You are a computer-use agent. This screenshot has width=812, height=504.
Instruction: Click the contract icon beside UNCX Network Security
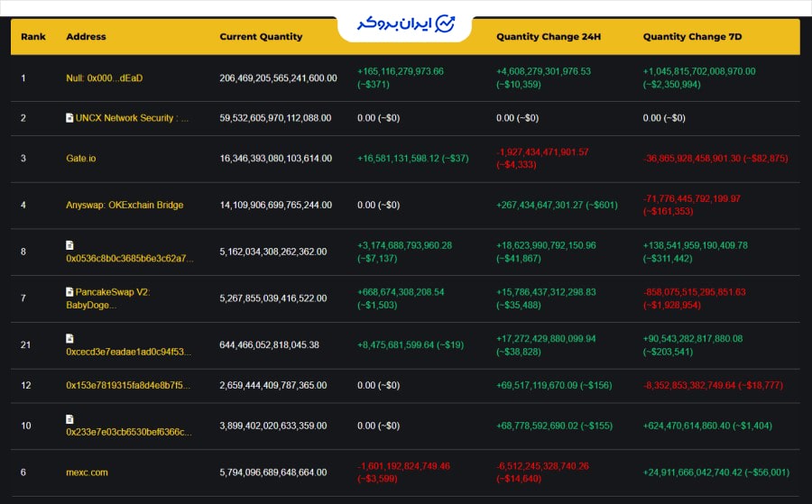(69, 118)
